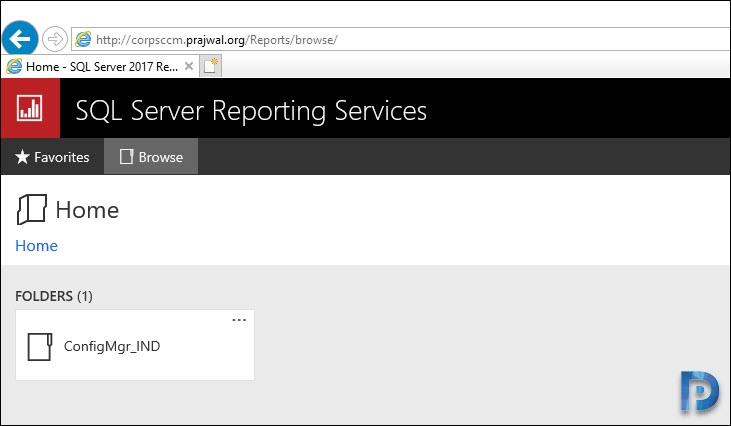Click the ConfigMgr_IND folder icon
Viewport: 731px width, 426px height.
point(40,346)
